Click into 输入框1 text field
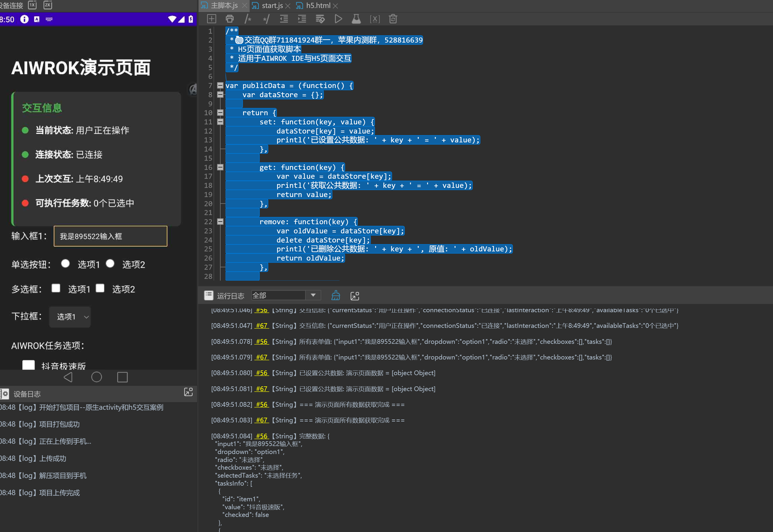The height and width of the screenshot is (532, 773). pyautogui.click(x=110, y=236)
